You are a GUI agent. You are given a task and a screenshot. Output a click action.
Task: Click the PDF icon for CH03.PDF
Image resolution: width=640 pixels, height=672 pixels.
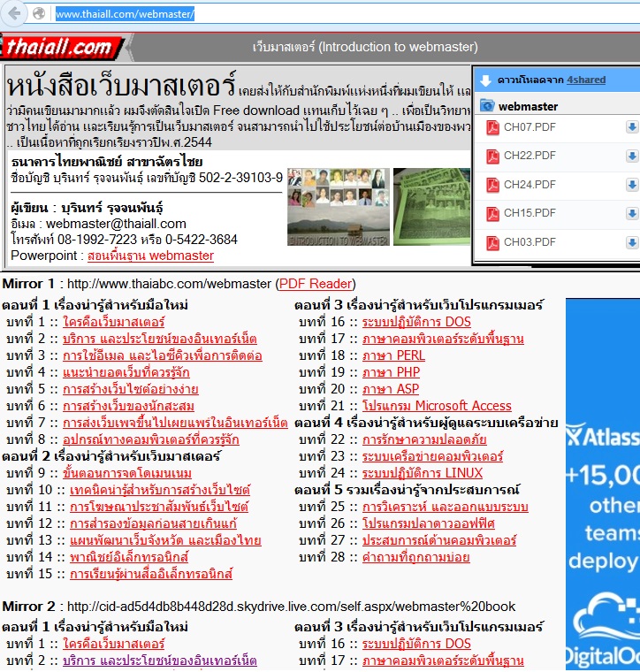(492, 242)
